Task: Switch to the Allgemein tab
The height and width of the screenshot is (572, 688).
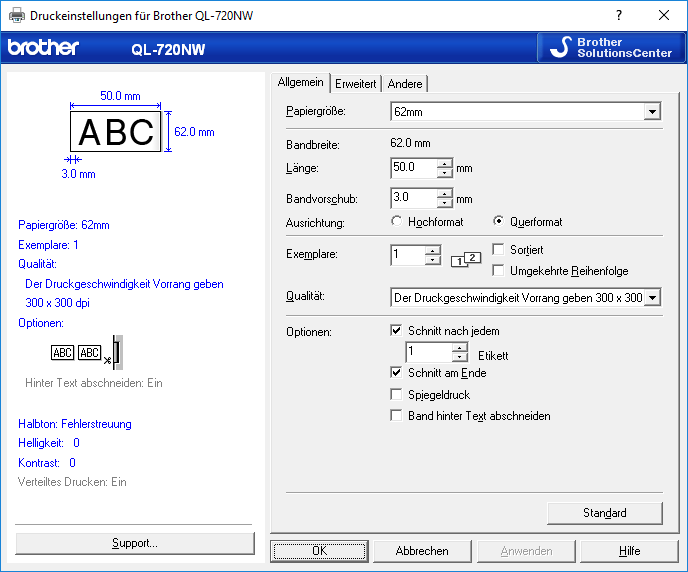Action: tap(301, 82)
